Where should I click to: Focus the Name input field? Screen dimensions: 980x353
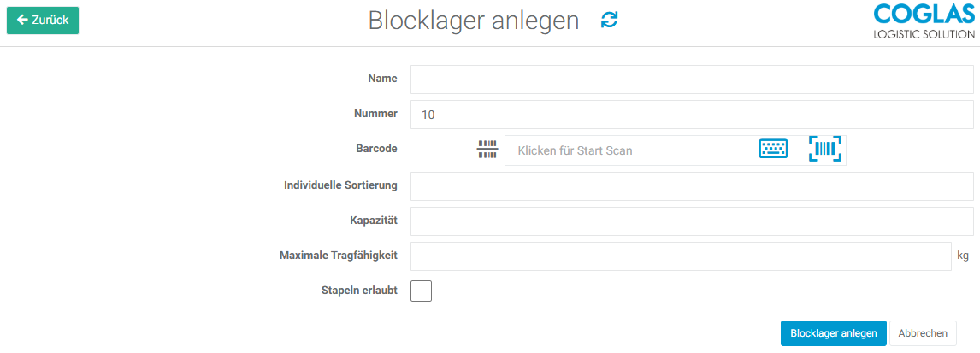[691, 79]
